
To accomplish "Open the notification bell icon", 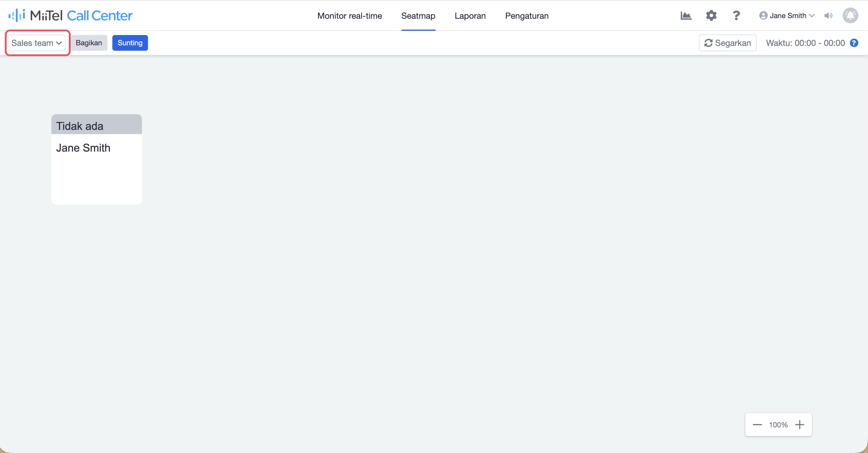I will click(x=850, y=15).
